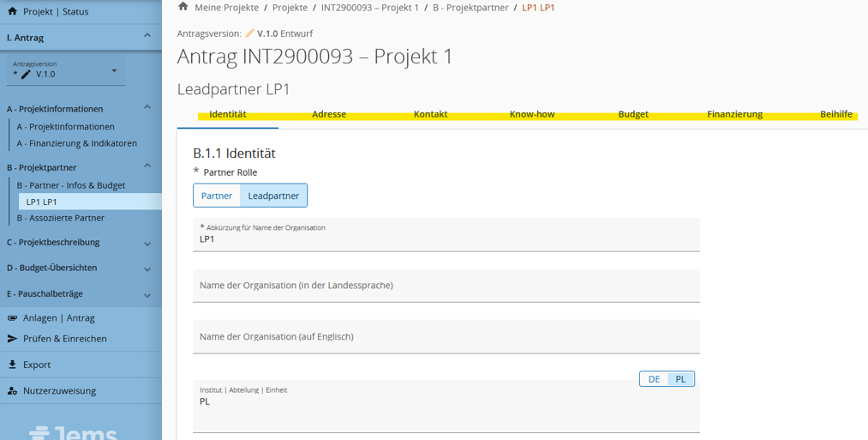Click the home icon in the breadcrumb
The height and width of the screenshot is (440, 868).
coord(183,7)
